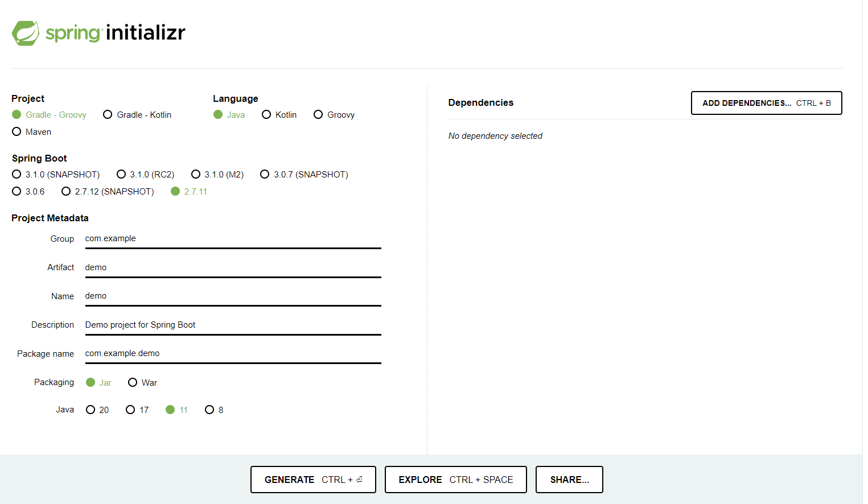Click the 'No dependency selected' text
868x504 pixels.
click(x=495, y=136)
